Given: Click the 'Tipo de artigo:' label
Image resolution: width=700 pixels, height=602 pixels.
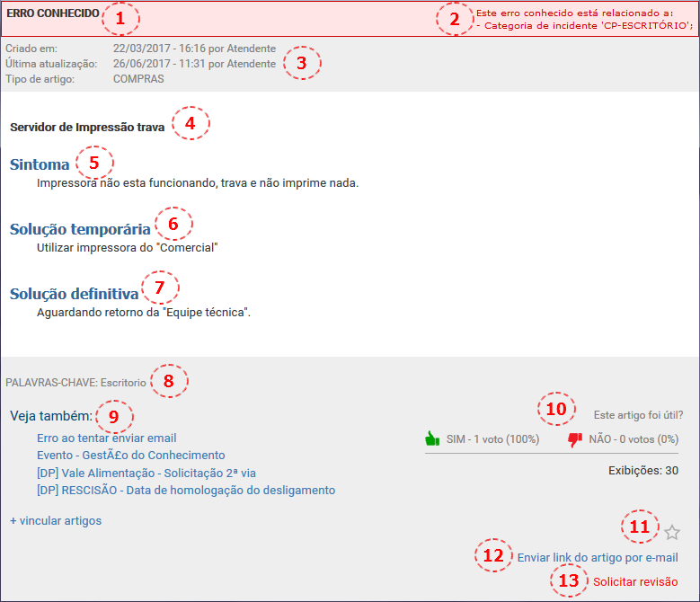Looking at the screenshot, I should click(40, 79).
